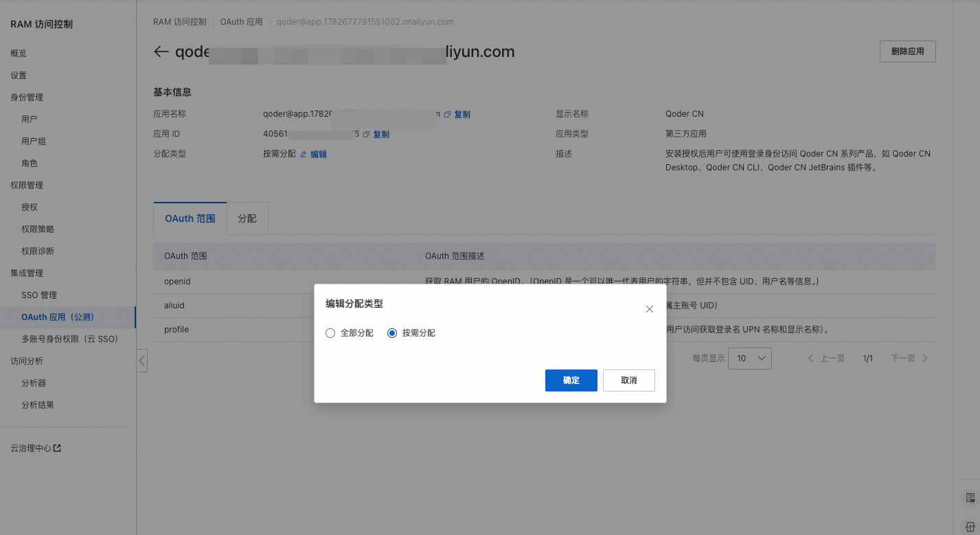
Task: Collapse the sidebar using the arrow handle
Action: point(142,361)
